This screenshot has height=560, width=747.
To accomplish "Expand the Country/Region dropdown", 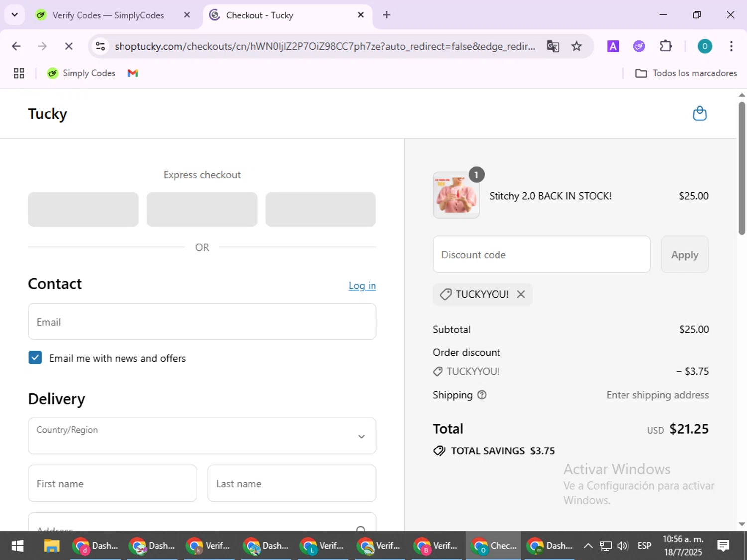I will tap(202, 436).
